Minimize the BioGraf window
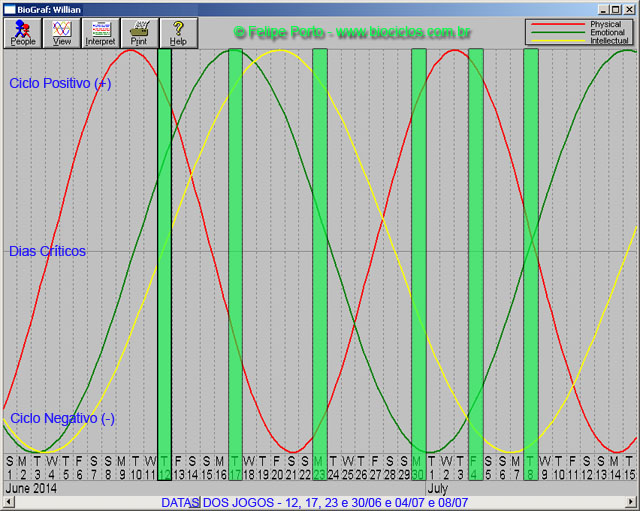Viewport: 640px width, 511px height. (603, 9)
